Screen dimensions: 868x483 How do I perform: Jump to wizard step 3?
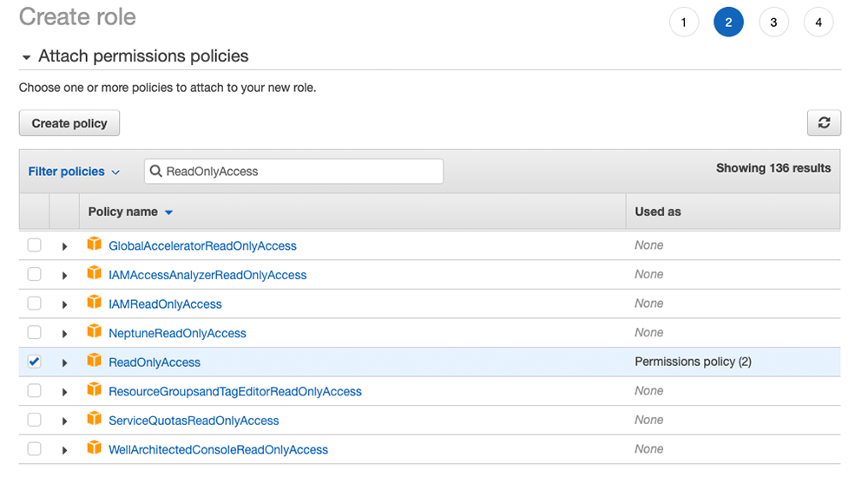coord(773,23)
